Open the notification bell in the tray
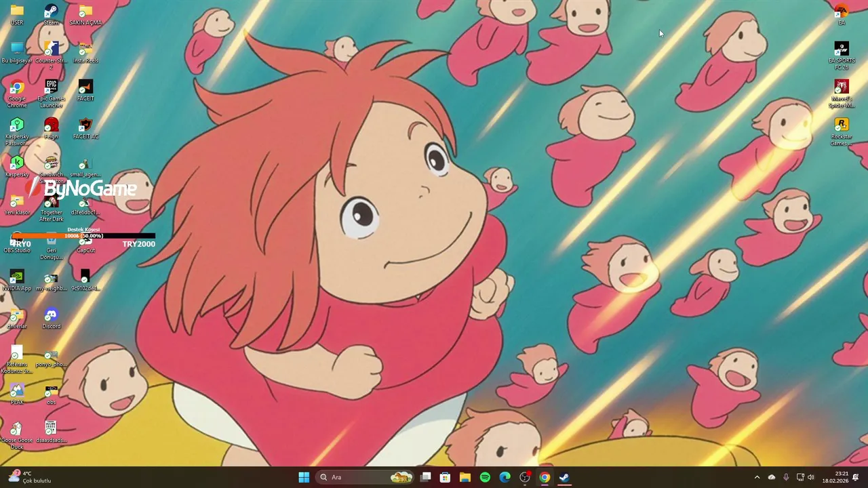868x488 pixels. [x=856, y=477]
